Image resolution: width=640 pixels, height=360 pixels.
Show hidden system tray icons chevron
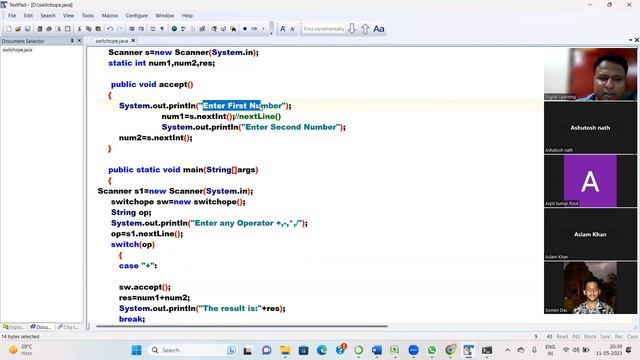pyautogui.click(x=507, y=350)
